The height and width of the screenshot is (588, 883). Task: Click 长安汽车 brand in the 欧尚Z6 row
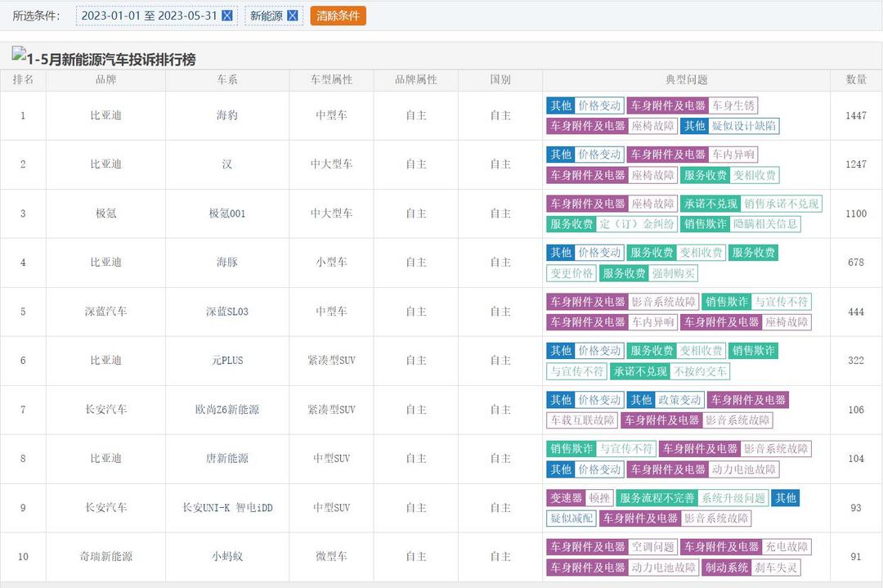[105, 410]
